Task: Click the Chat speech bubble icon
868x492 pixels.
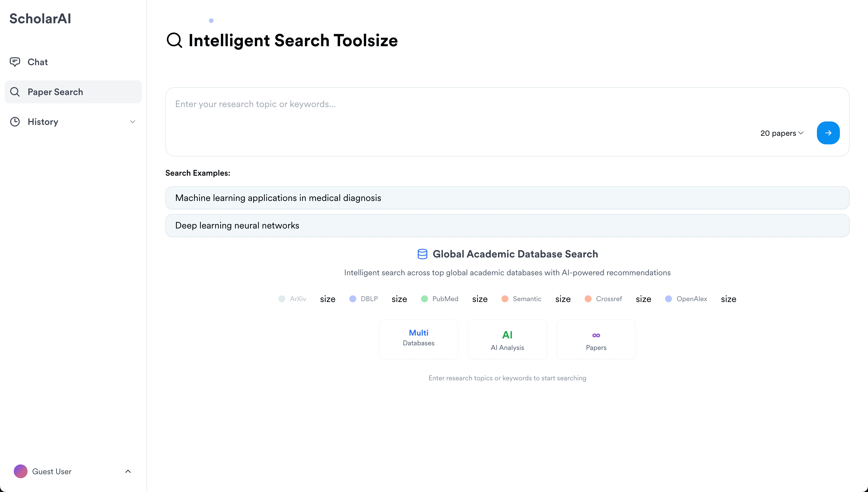Action: (x=15, y=62)
